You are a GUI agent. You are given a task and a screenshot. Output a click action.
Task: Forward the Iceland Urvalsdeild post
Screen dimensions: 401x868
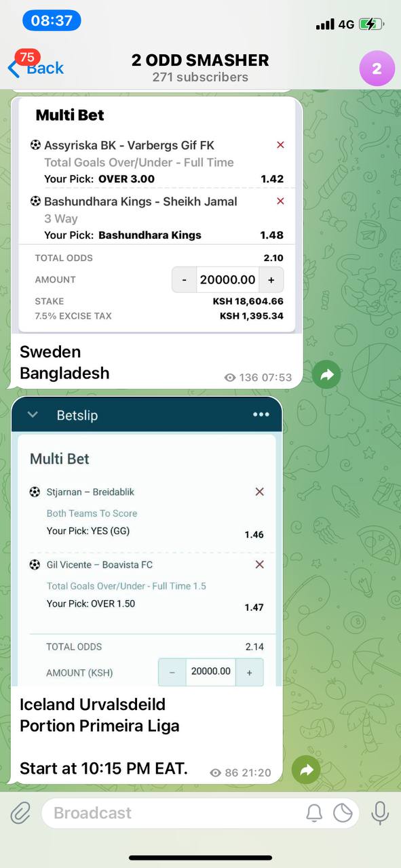306,770
